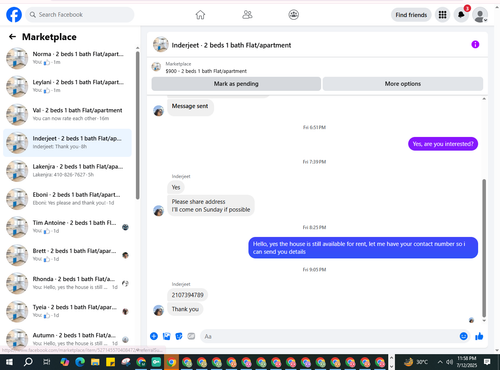
Task: Open Autumn's conversation
Action: pyautogui.click(x=67, y=338)
